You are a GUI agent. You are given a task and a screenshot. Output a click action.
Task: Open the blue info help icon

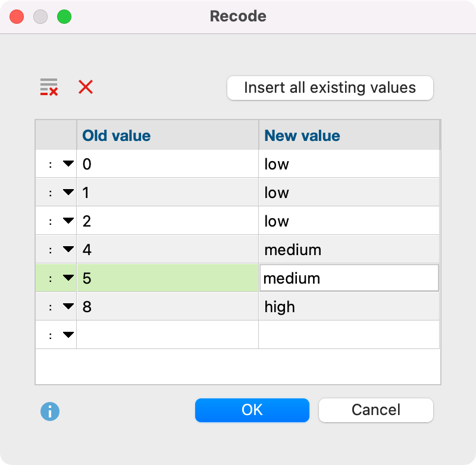[x=50, y=411]
